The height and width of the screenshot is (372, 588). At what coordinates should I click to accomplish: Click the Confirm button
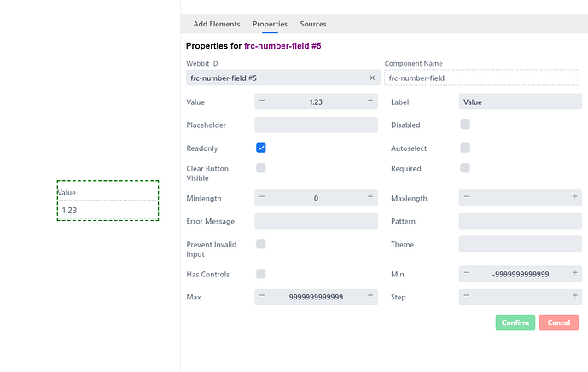(x=515, y=323)
